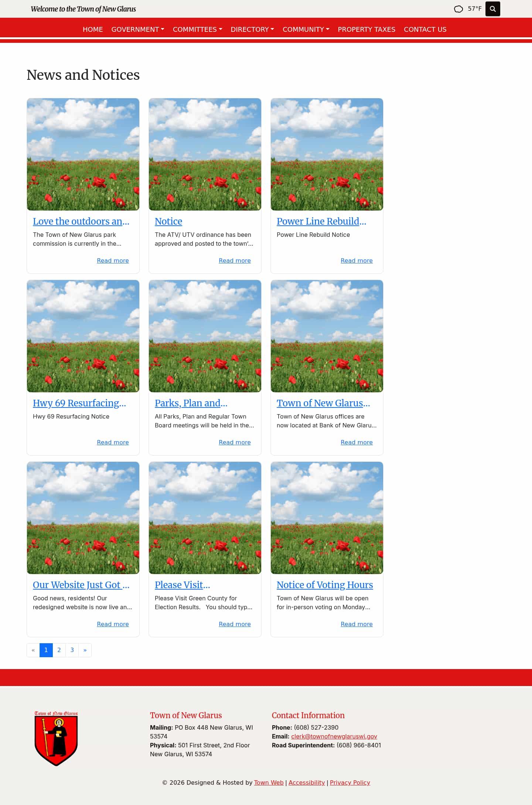
Task: Click Read more on redesigned website card
Action: tap(113, 624)
